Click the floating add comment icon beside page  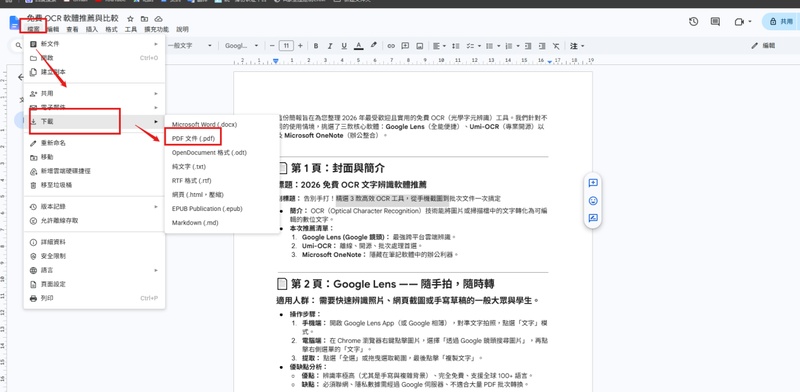point(593,183)
